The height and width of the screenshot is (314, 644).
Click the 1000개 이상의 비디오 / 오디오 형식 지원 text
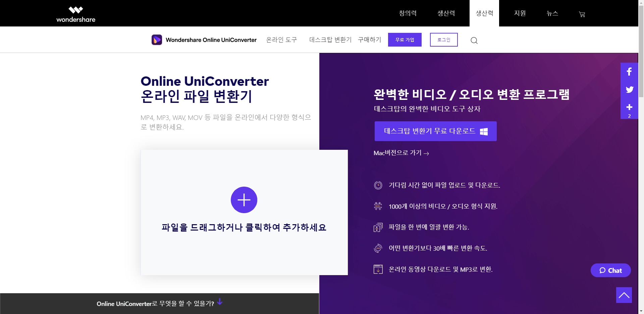tap(443, 206)
